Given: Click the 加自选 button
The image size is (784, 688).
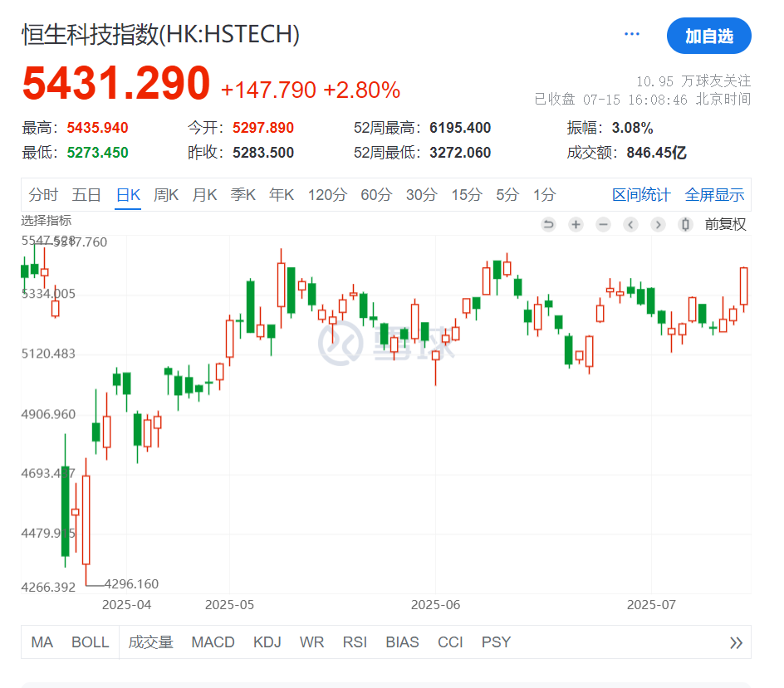Looking at the screenshot, I should tap(708, 36).
